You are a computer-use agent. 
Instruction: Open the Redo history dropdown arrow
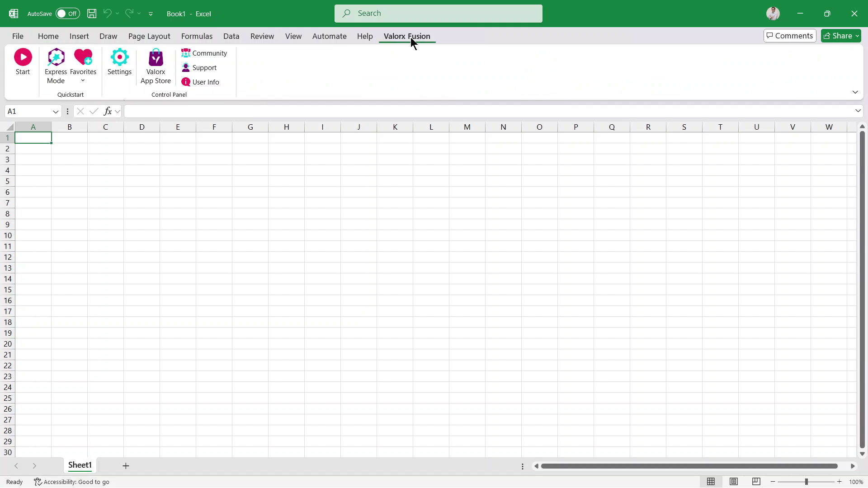139,14
